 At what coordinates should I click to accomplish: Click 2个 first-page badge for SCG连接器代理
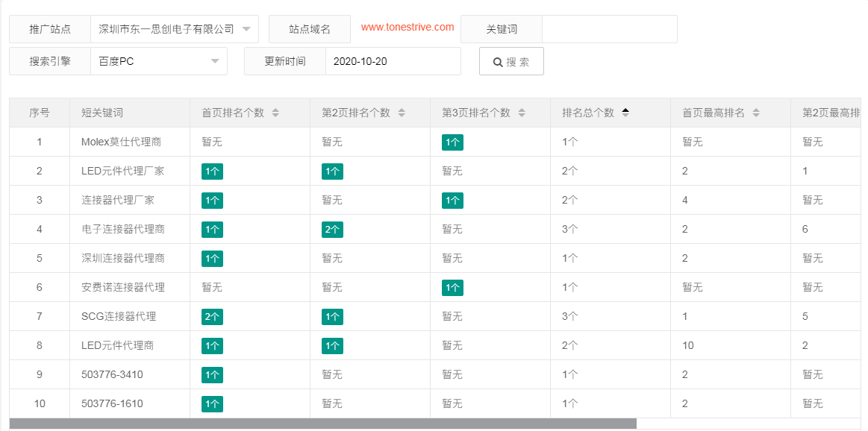click(x=212, y=316)
